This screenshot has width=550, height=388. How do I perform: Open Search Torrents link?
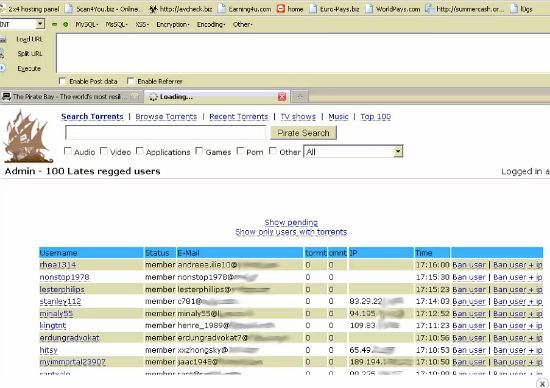(92, 116)
